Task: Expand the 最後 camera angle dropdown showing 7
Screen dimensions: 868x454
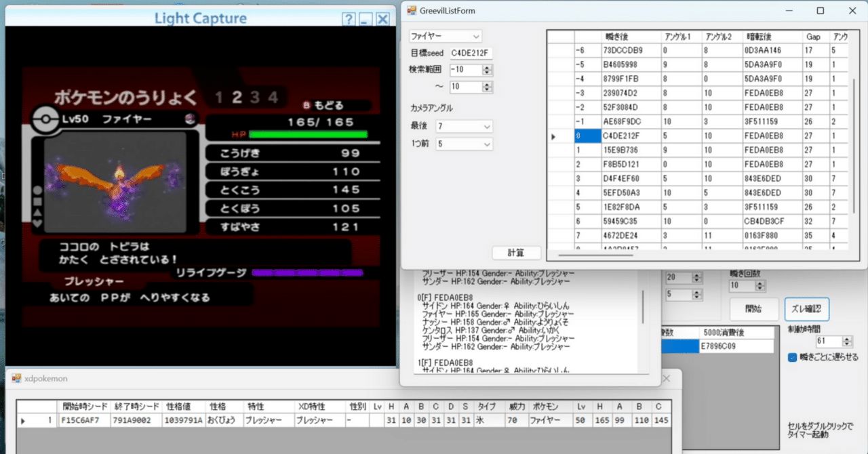Action: pos(465,127)
